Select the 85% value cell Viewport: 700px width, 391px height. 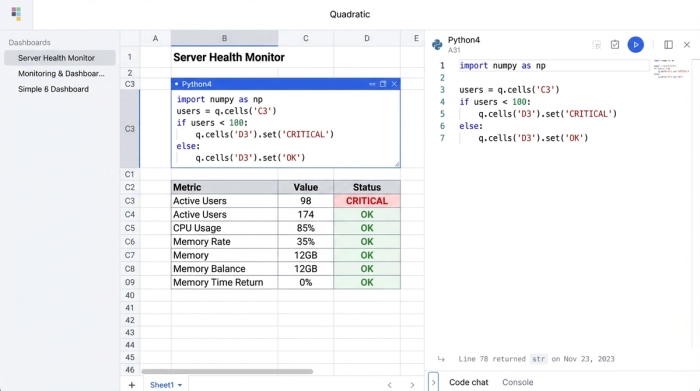pyautogui.click(x=305, y=228)
